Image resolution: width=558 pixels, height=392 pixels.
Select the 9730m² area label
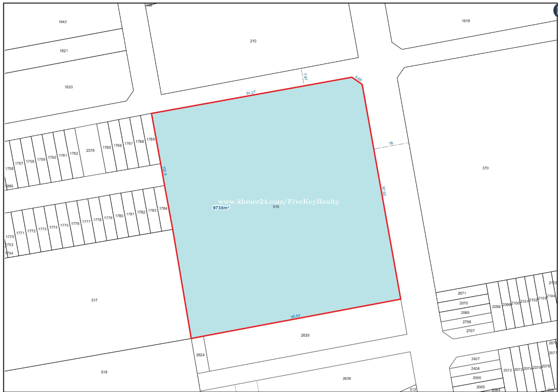(221, 208)
